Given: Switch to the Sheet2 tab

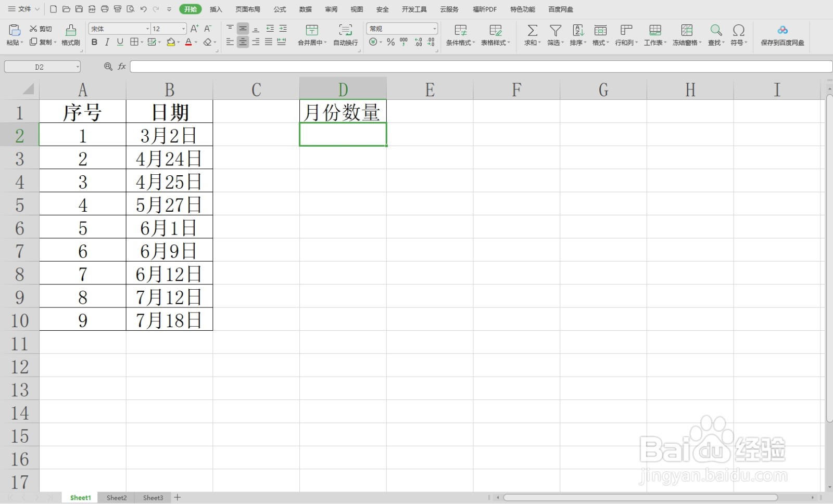Looking at the screenshot, I should [x=117, y=498].
